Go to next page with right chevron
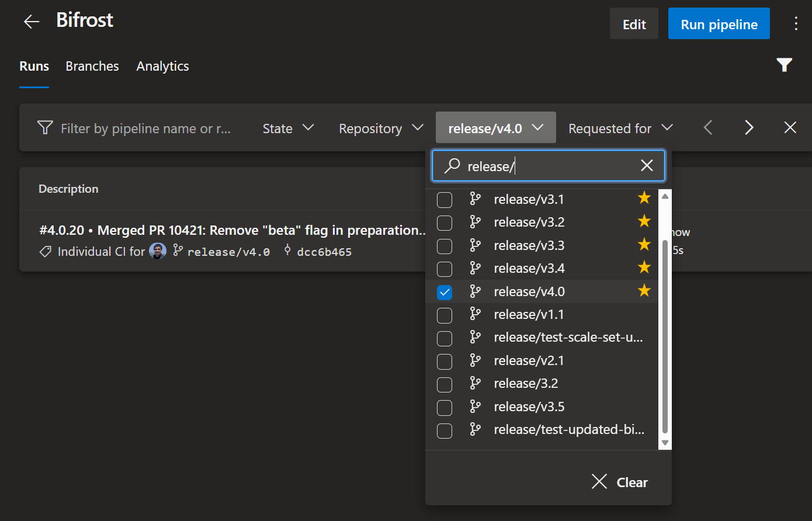This screenshot has height=521, width=812. point(749,127)
